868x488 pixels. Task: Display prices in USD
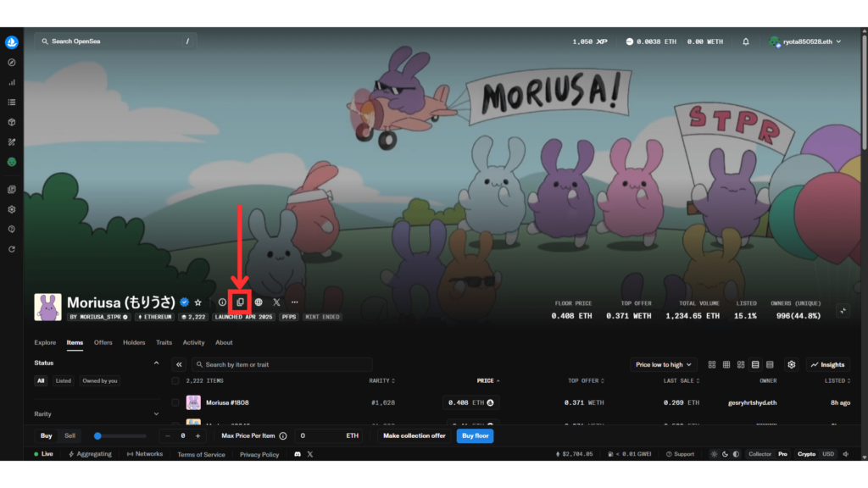(x=827, y=454)
